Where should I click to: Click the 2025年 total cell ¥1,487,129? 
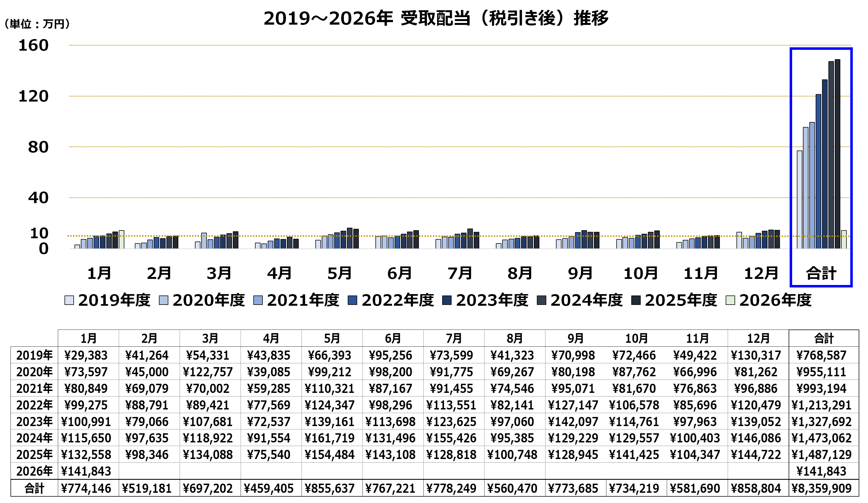click(x=821, y=455)
